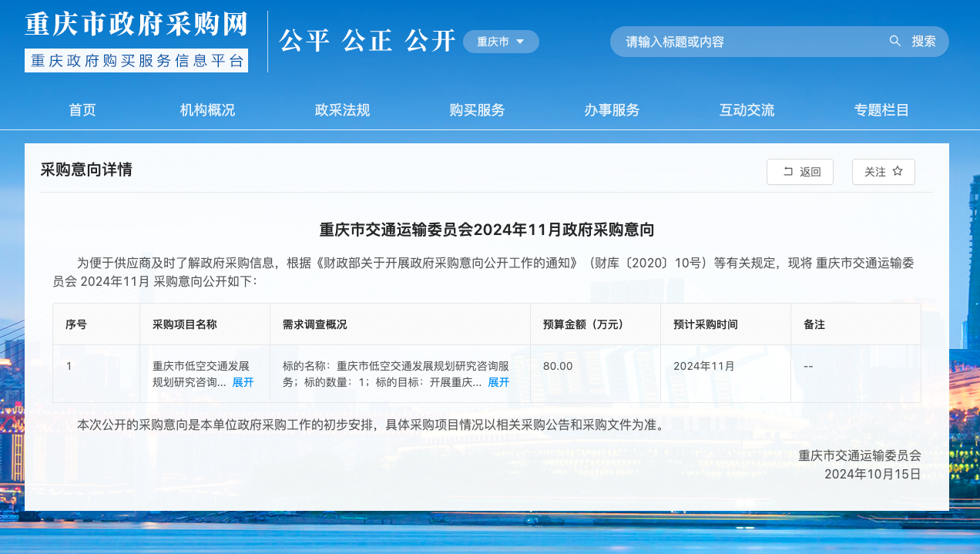980x554 pixels.
Task: Click the 预计采购时间 column header
Action: [705, 324]
